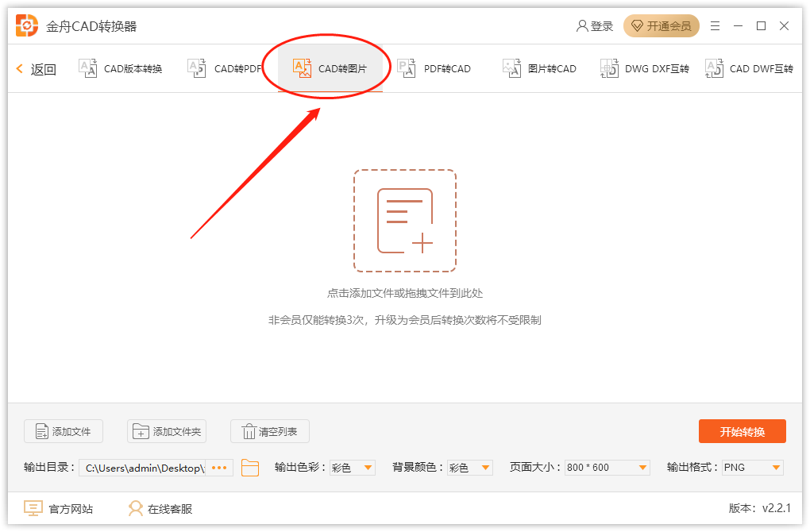
Task: Expand the 页面大小 800 * 600 dropdown
Action: pos(607,468)
